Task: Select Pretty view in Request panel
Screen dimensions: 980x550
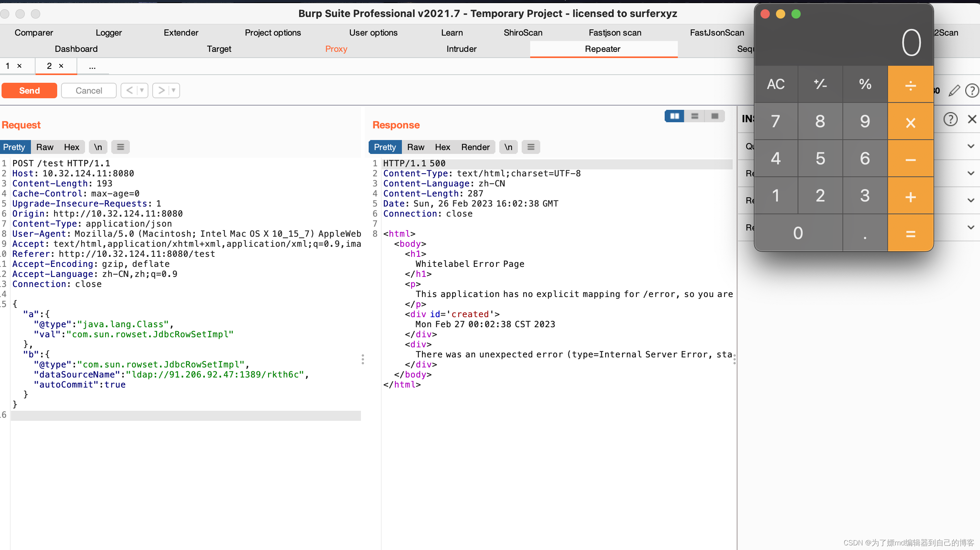Action: point(14,147)
